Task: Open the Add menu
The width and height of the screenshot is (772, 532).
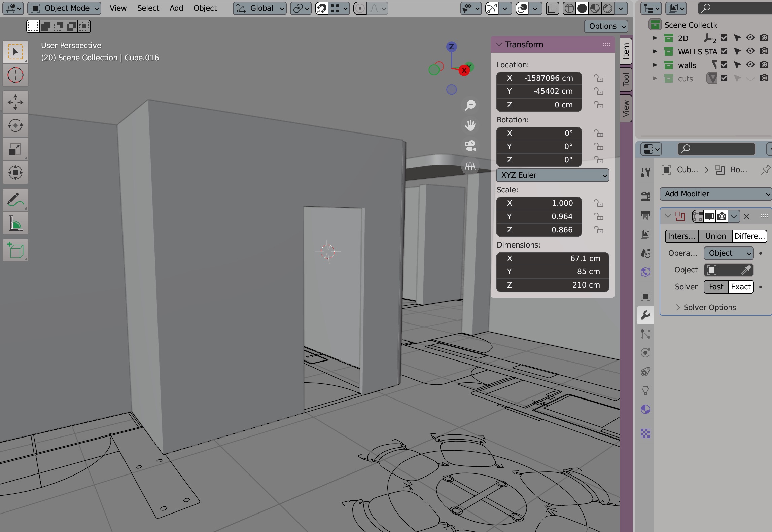Action: 176,8
